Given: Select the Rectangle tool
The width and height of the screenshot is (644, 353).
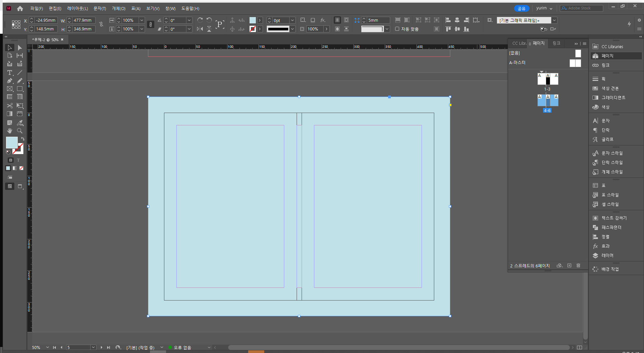Looking at the screenshot, I should click(20, 89).
